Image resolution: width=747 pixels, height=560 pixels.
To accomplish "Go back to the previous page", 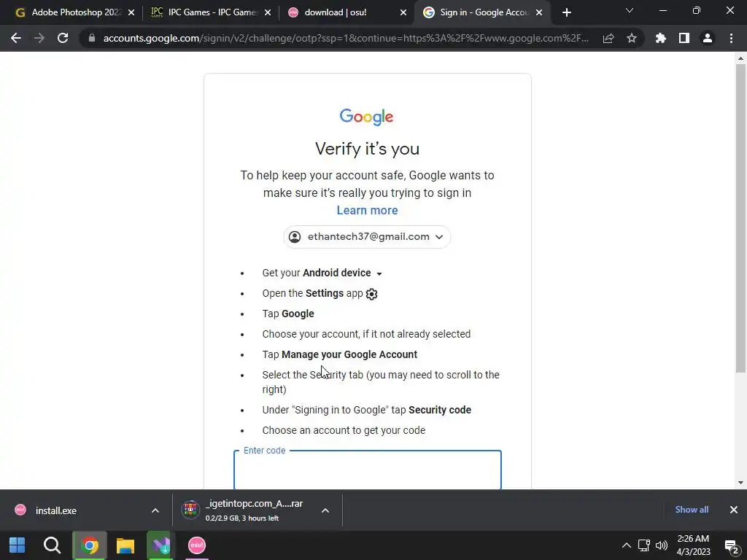I will pos(16,38).
